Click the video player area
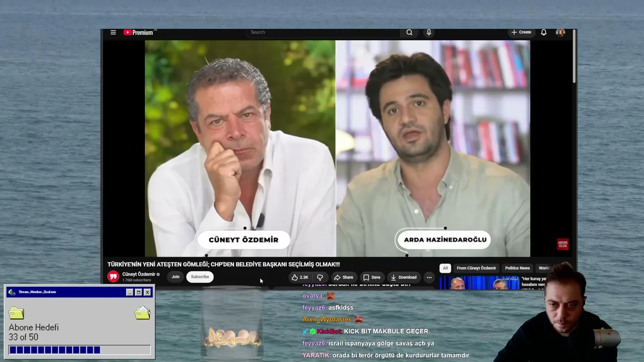Image resolution: width=644 pixels, height=362 pixels. 337,148
